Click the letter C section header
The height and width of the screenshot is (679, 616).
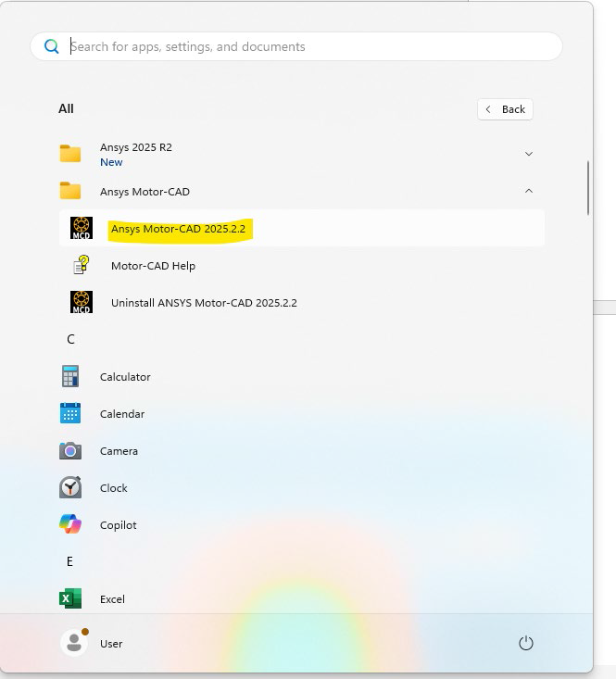click(70, 340)
